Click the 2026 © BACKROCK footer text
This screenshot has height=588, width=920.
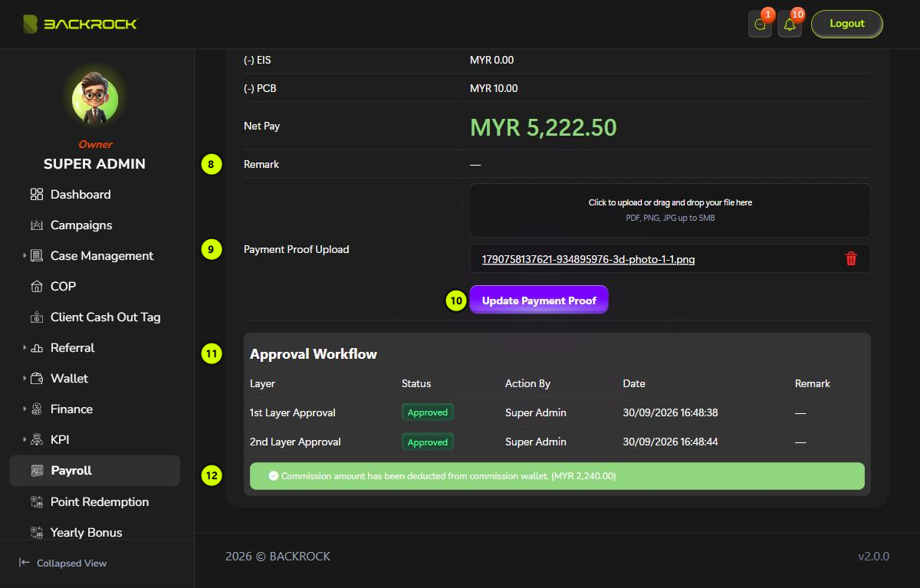pyautogui.click(x=278, y=556)
